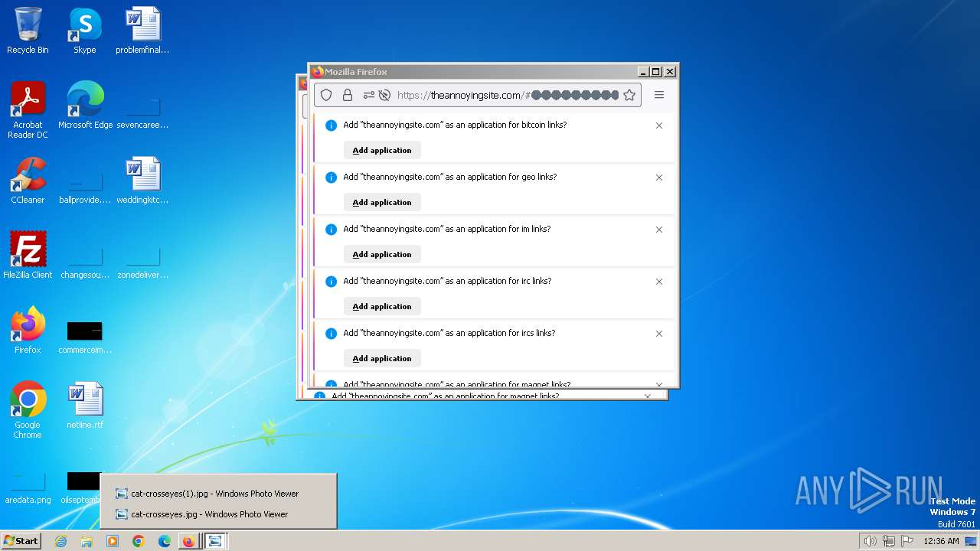The image size is (980, 551).
Task: Bookmark this page with the star icon
Action: pyautogui.click(x=629, y=95)
